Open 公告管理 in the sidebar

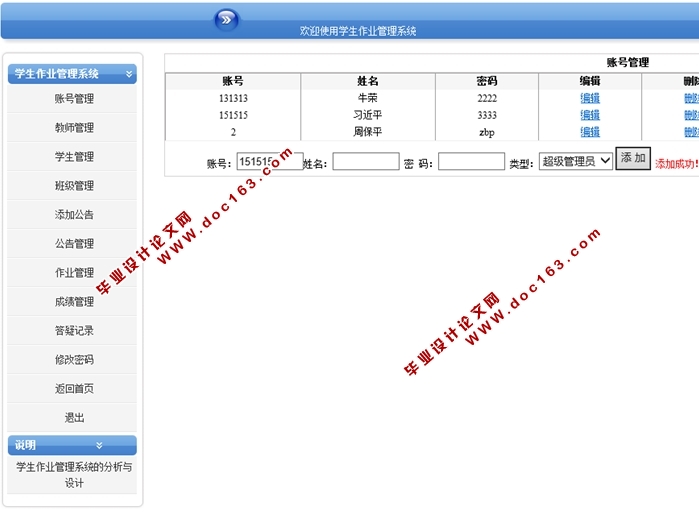pyautogui.click(x=74, y=243)
